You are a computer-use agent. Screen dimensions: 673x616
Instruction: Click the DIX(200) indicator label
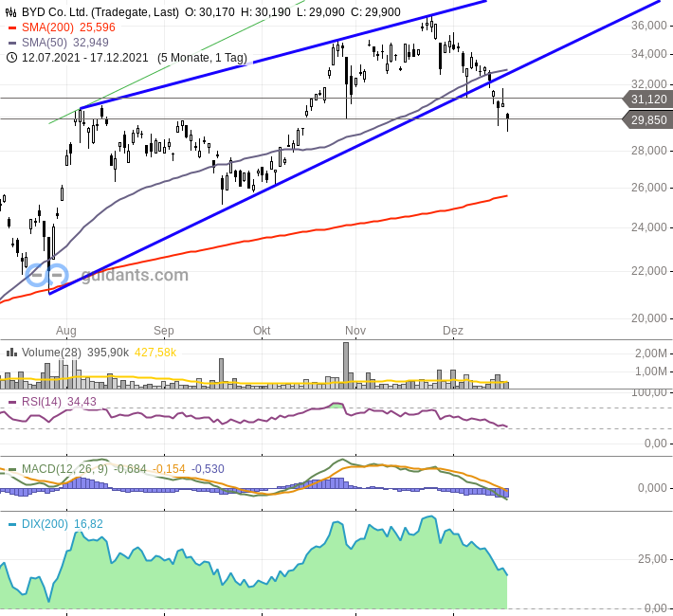45,524
